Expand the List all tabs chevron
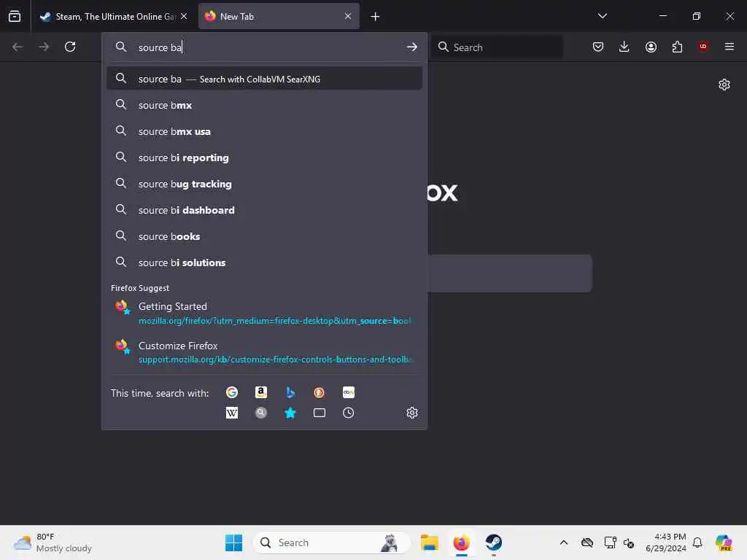 tap(602, 16)
